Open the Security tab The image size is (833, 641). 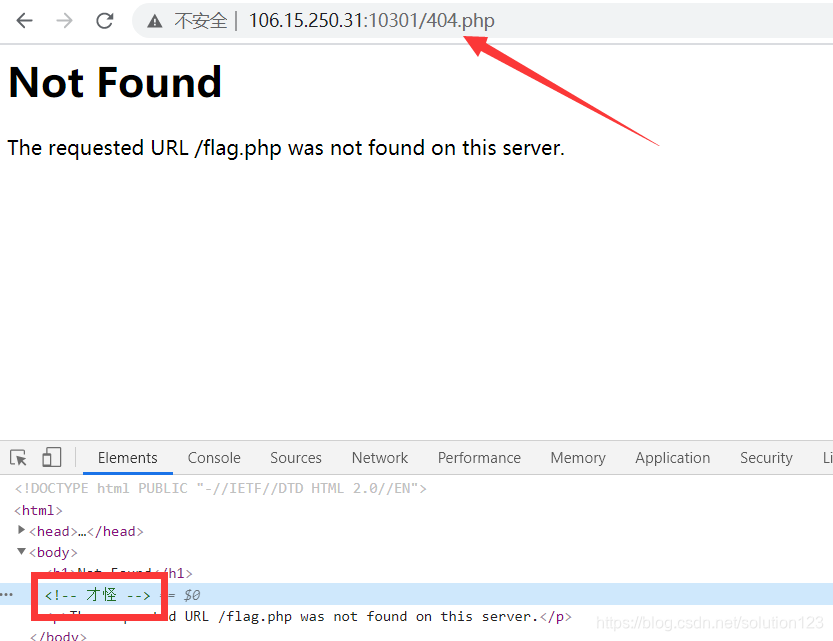(x=766, y=458)
